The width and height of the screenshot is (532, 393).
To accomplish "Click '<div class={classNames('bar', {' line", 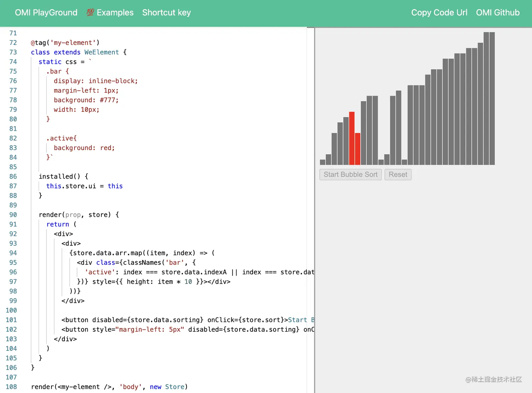I will [x=136, y=262].
